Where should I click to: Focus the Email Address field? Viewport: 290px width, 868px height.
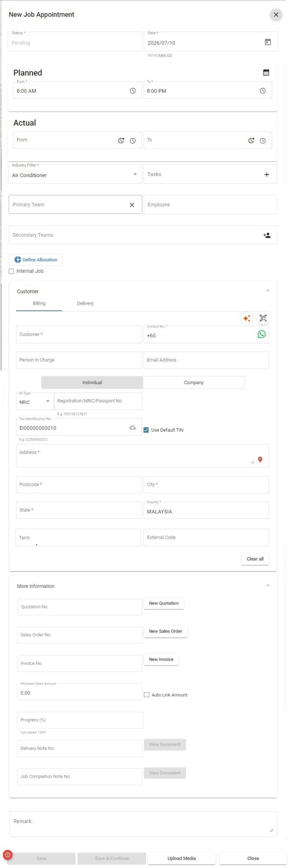click(206, 360)
